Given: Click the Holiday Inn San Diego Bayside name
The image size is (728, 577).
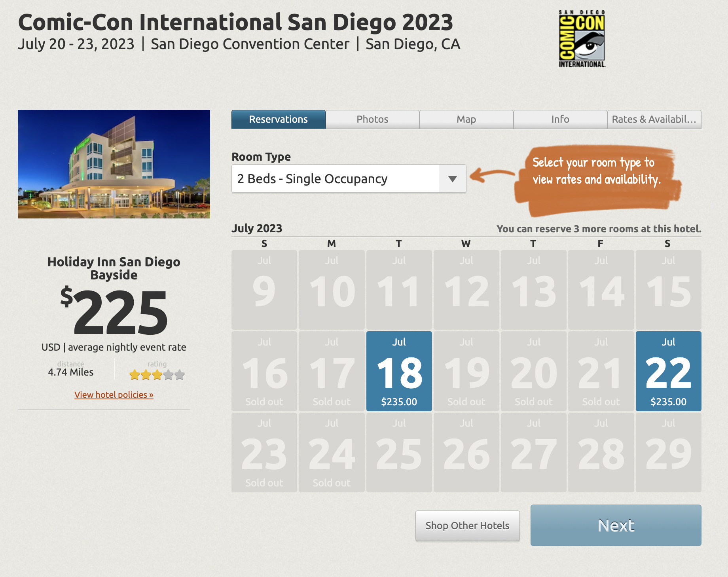Looking at the screenshot, I should 114,268.
